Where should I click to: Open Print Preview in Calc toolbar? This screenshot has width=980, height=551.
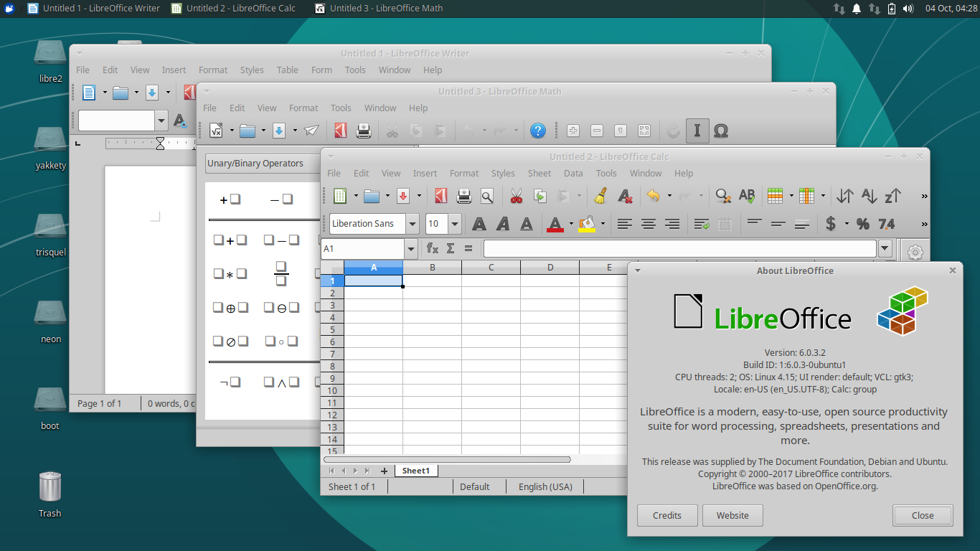[x=487, y=196]
